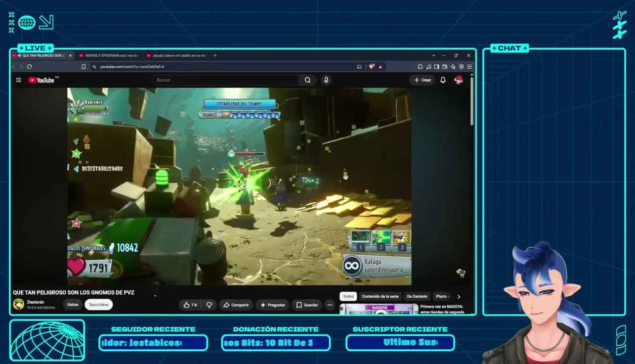Show next filter chips with the chevron
Screen dimensions: 635x364
459,297
